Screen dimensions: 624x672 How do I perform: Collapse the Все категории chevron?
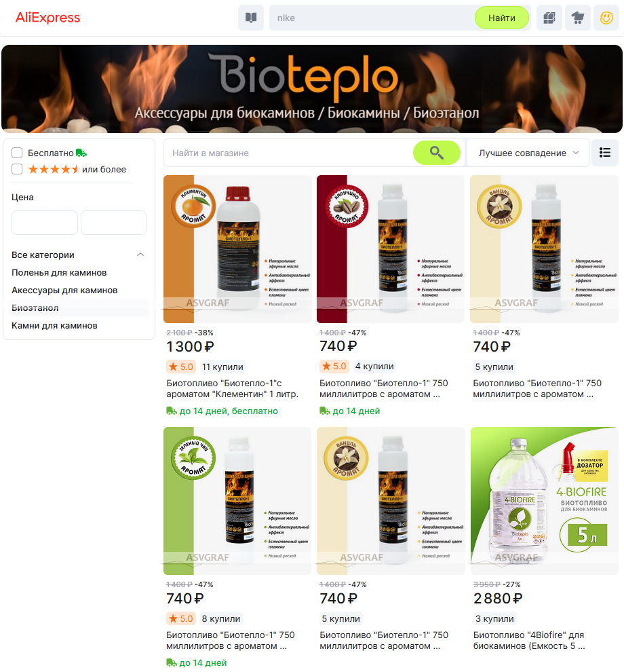tap(140, 255)
